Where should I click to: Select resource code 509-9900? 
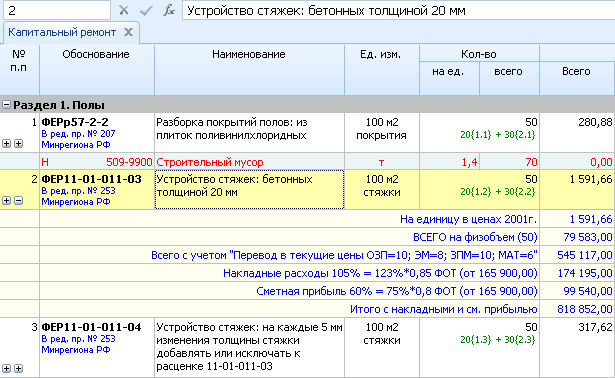(x=129, y=162)
